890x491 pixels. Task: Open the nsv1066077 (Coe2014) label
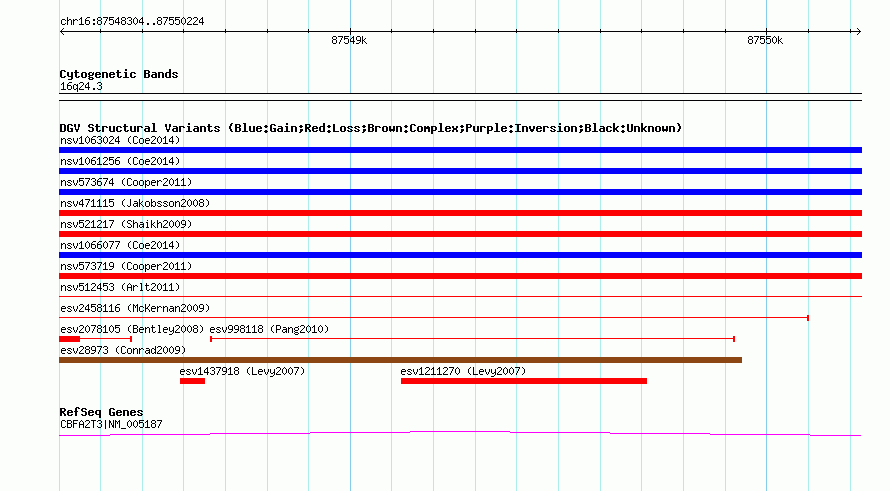tap(120, 245)
